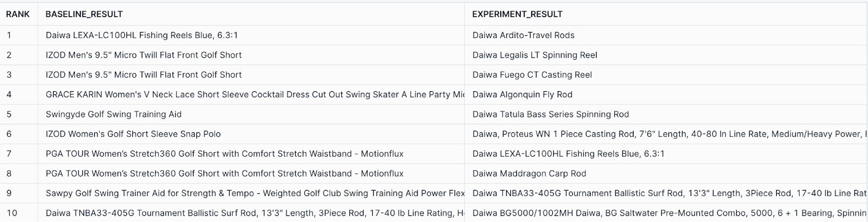The image size is (868, 222).
Task: Click the rank 8 PGA TOUR Women's Short cell
Action: click(x=224, y=174)
